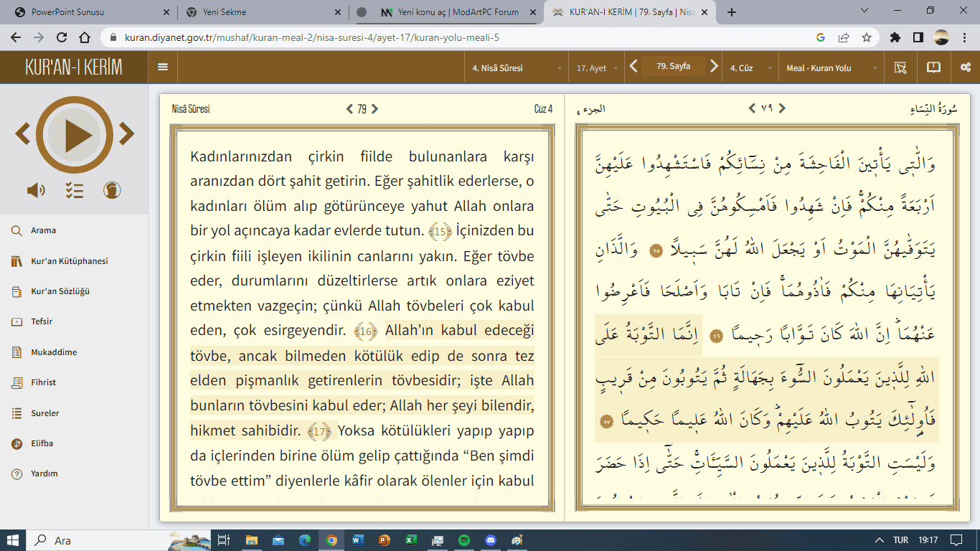Expand the 17. Ayet dropdown
The height and width of the screenshot is (551, 980).
(597, 68)
